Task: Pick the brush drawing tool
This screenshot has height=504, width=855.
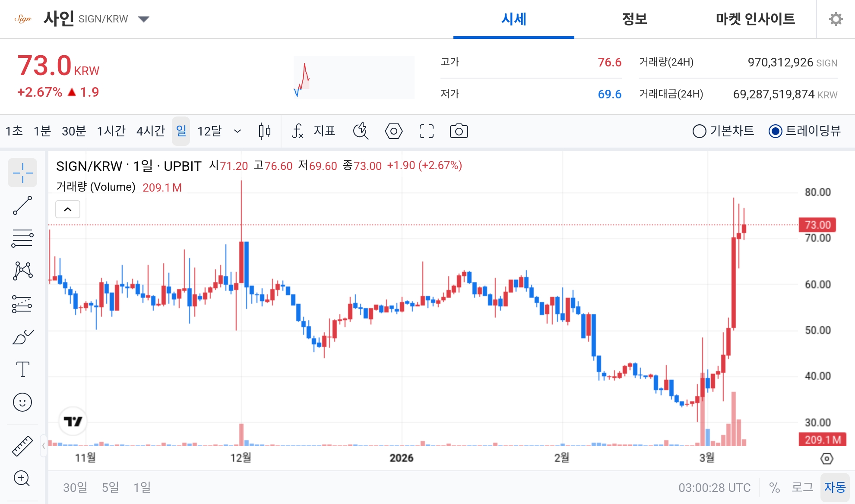Action: pos(22,336)
